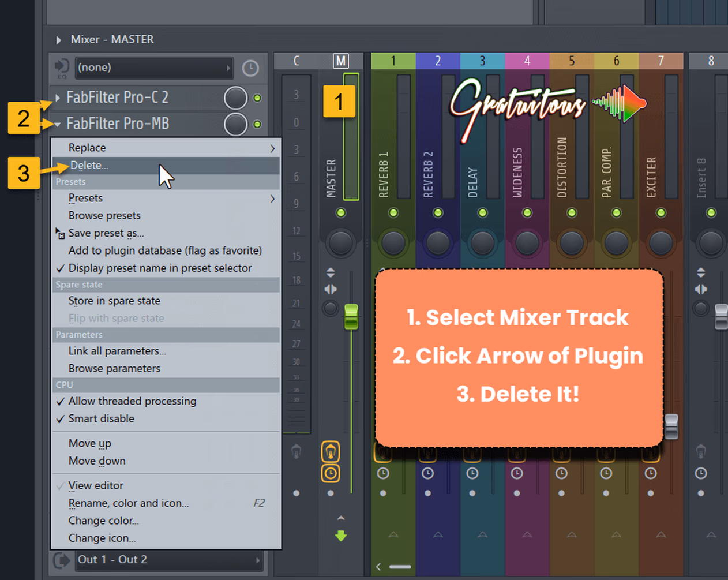
Task: Toggle FabFilter Pro-MB enable LED
Action: (x=257, y=124)
